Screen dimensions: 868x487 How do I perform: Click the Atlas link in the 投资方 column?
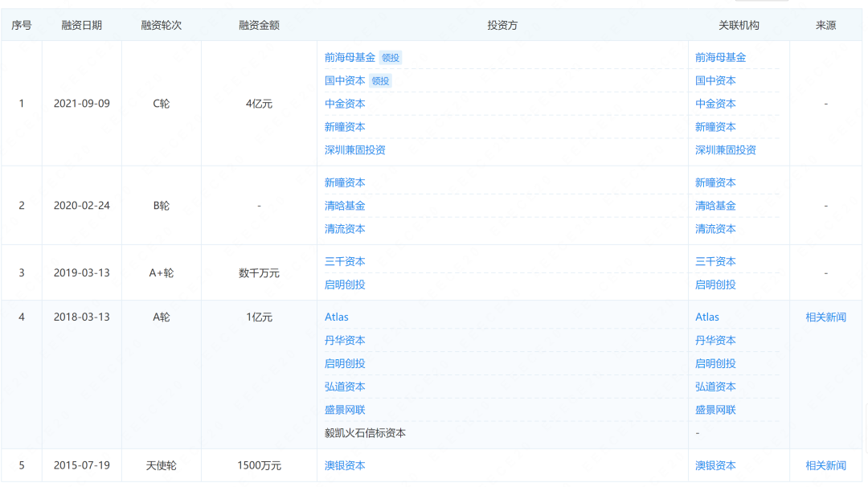point(337,317)
